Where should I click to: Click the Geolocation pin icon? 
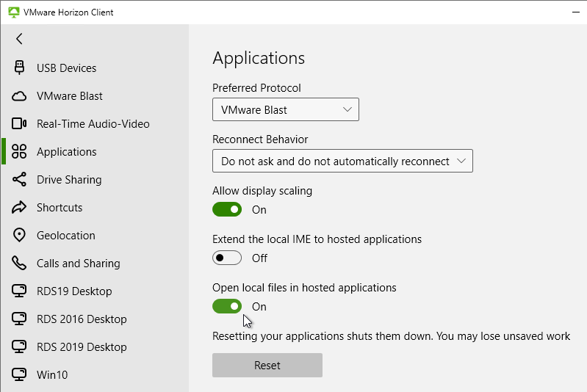19,236
